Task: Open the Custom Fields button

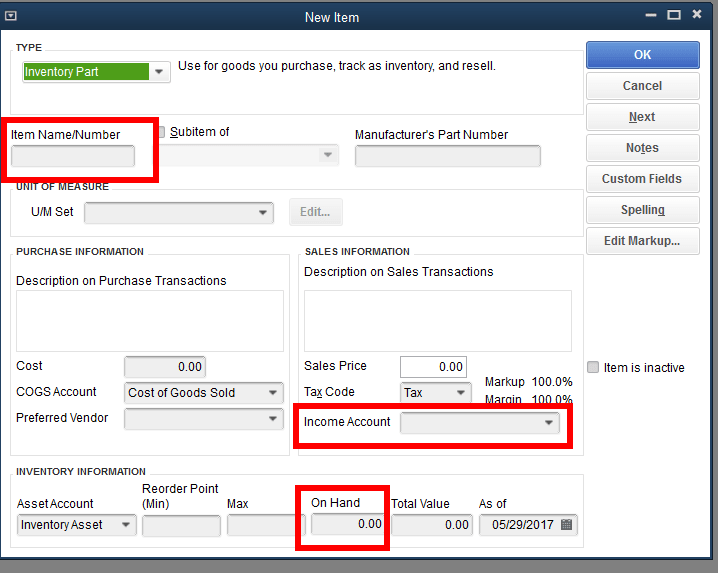Action: (642, 179)
